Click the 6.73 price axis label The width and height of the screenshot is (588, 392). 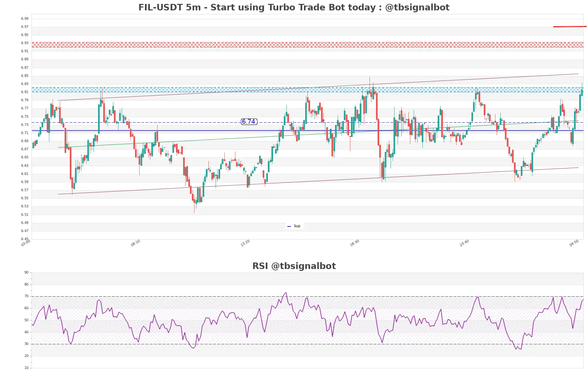coord(25,125)
